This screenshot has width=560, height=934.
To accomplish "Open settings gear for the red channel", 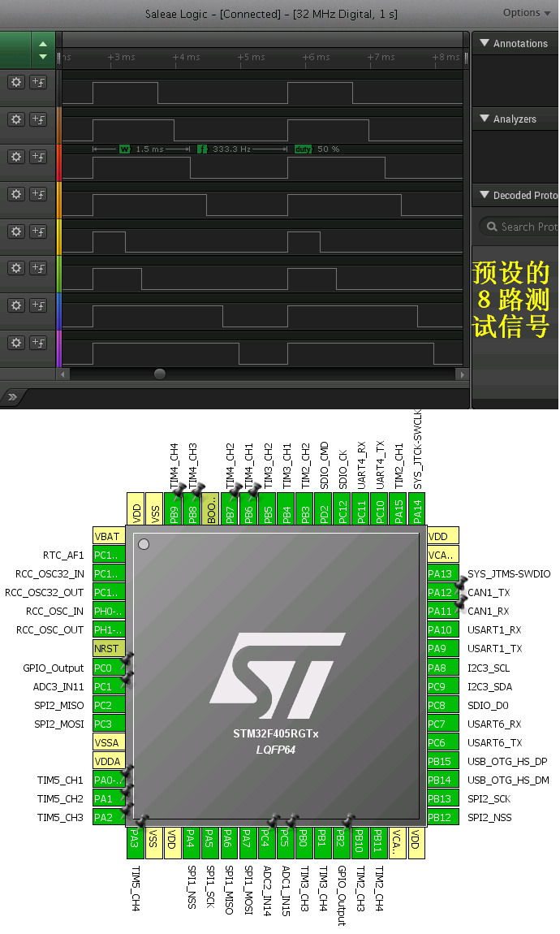I will click(16, 157).
